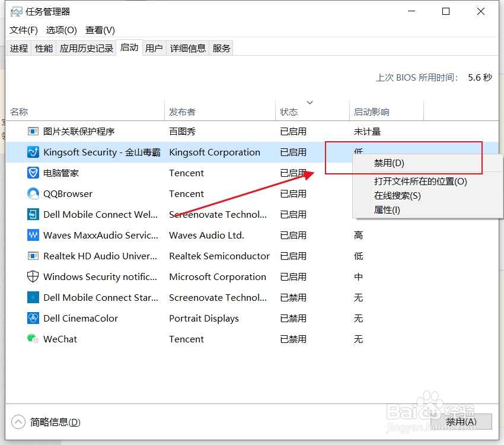The image size is (504, 445).
Task: Click the 图片关联保护程序 app icon
Action: tap(33, 131)
